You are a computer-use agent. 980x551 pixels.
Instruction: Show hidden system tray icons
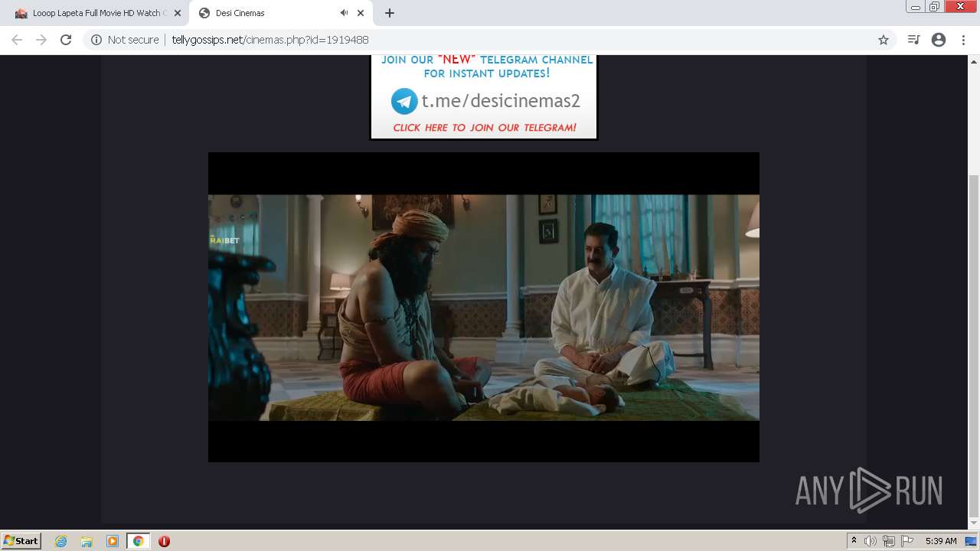854,541
